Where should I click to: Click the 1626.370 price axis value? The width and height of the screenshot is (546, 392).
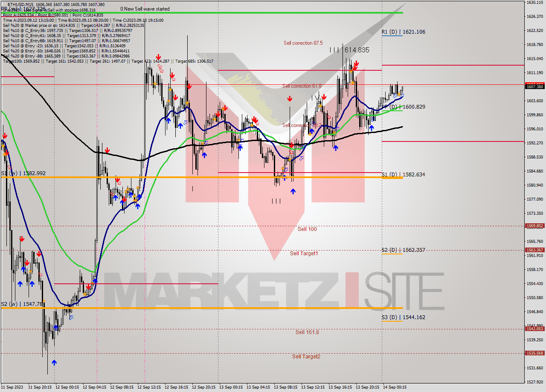tap(535, 17)
